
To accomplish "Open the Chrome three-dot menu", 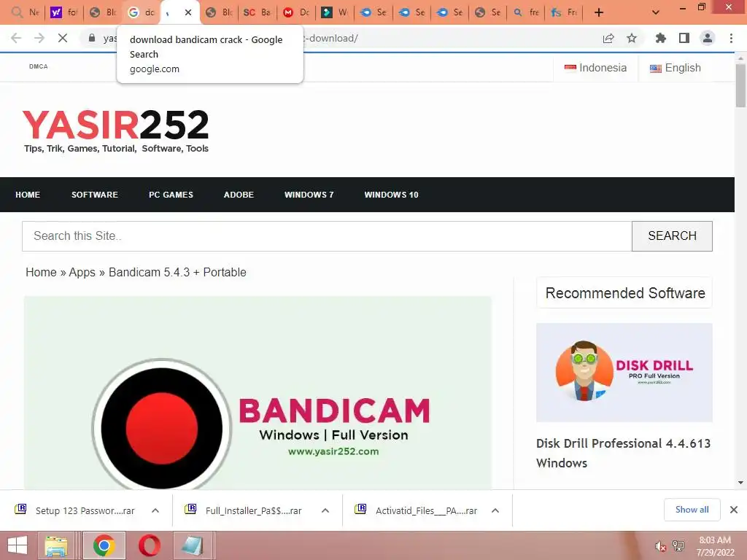I will coord(731,38).
